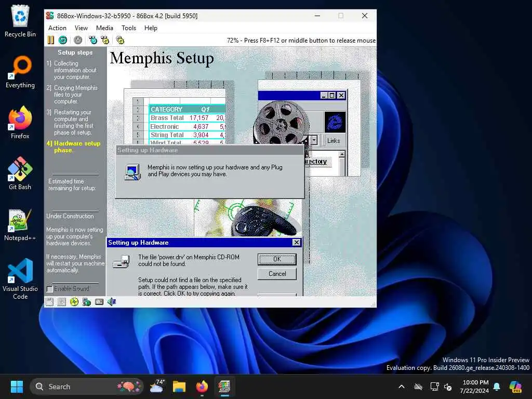The width and height of the screenshot is (532, 399).
Task: Click the second floppy drive status icon
Action: tap(62, 302)
